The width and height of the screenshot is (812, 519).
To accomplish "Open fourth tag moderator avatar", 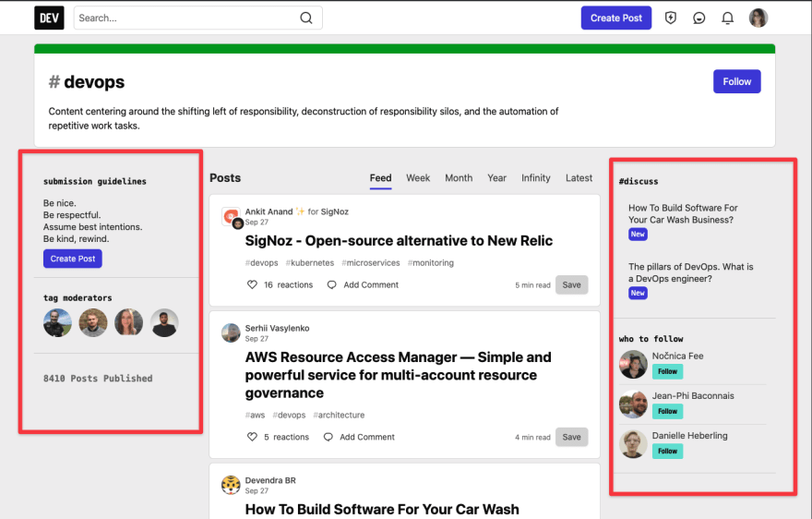I will 164,322.
